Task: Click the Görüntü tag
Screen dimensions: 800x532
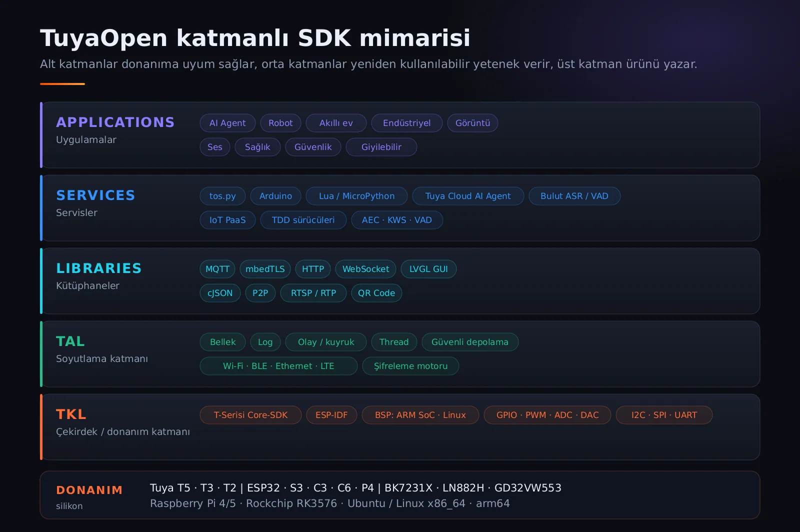Action: click(472, 123)
